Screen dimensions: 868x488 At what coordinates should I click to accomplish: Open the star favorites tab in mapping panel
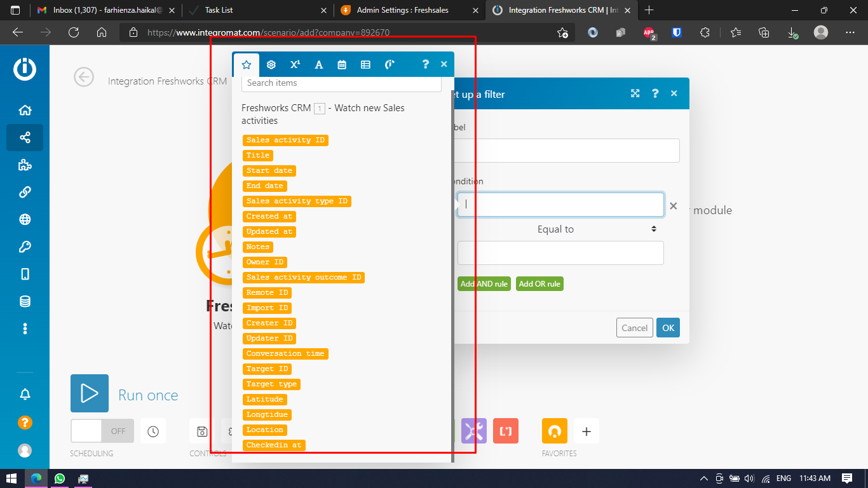(247, 64)
